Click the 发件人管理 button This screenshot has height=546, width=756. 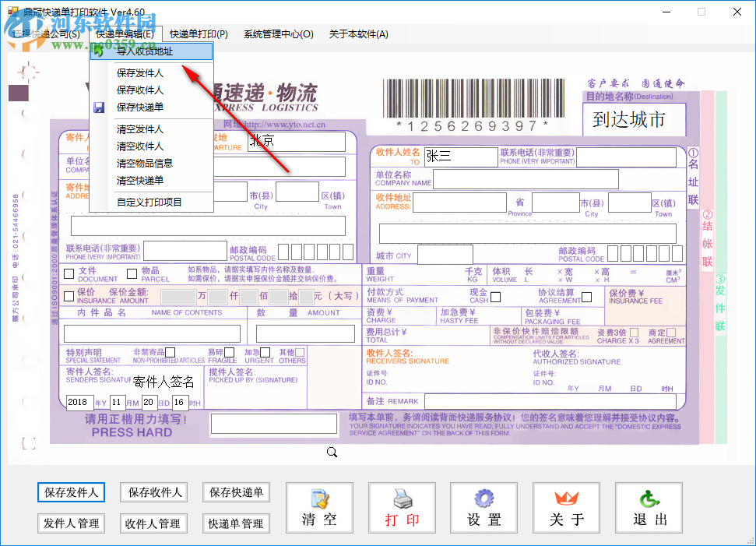(x=71, y=523)
